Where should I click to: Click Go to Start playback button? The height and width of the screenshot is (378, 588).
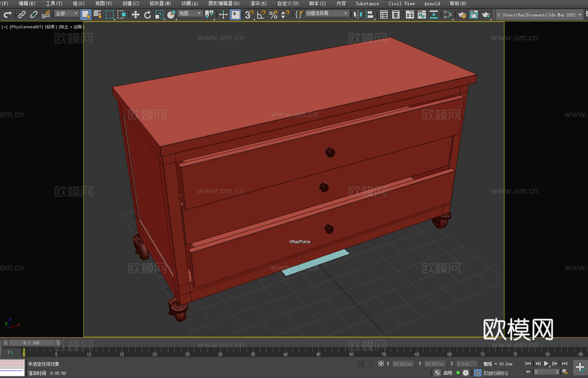(528, 364)
